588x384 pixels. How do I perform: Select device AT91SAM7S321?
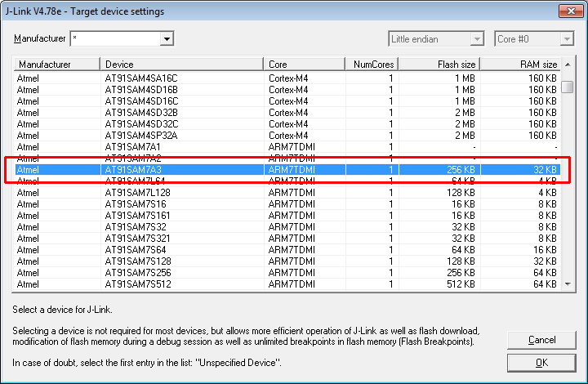tap(287, 238)
